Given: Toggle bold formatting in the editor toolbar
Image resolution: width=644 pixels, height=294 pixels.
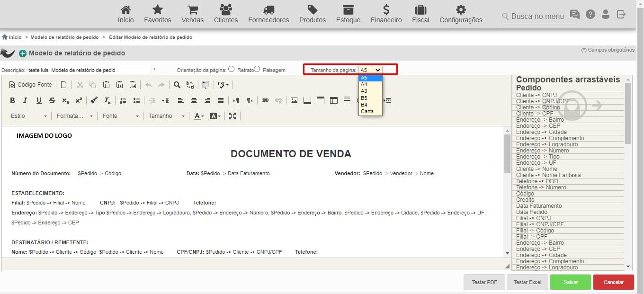Looking at the screenshot, I should [x=12, y=100].
